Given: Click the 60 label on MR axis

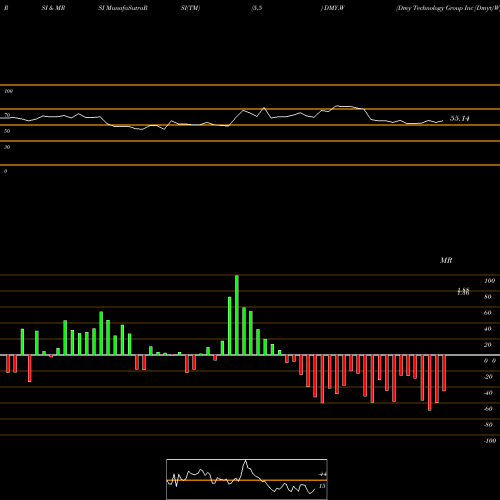Looking at the screenshot, I should 488,313.
